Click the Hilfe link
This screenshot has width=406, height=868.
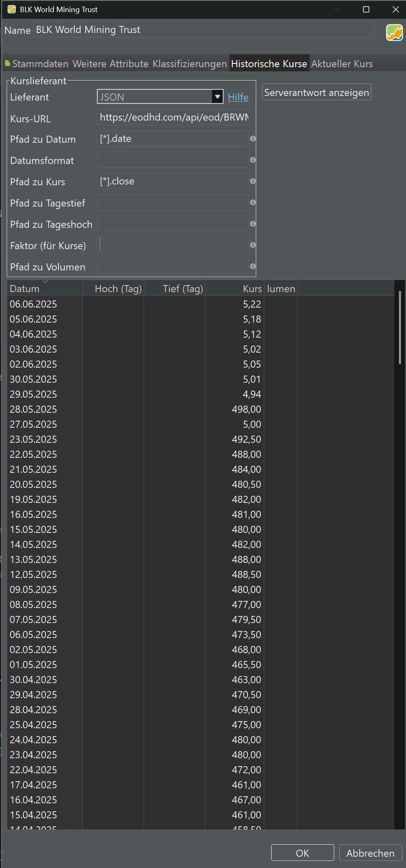coord(238,97)
